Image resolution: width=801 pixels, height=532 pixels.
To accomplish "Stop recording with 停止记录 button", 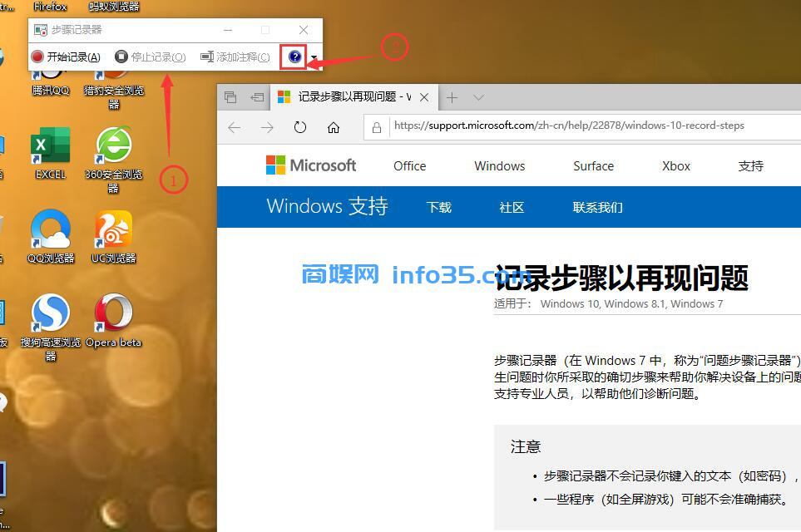I will (150, 57).
